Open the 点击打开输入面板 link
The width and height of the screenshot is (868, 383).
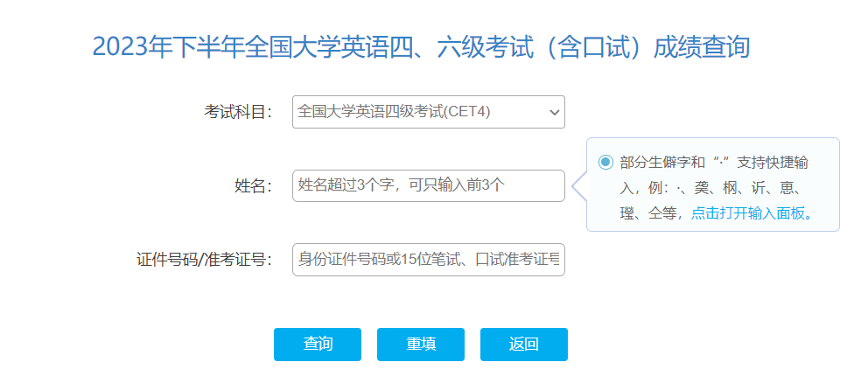coord(752,212)
